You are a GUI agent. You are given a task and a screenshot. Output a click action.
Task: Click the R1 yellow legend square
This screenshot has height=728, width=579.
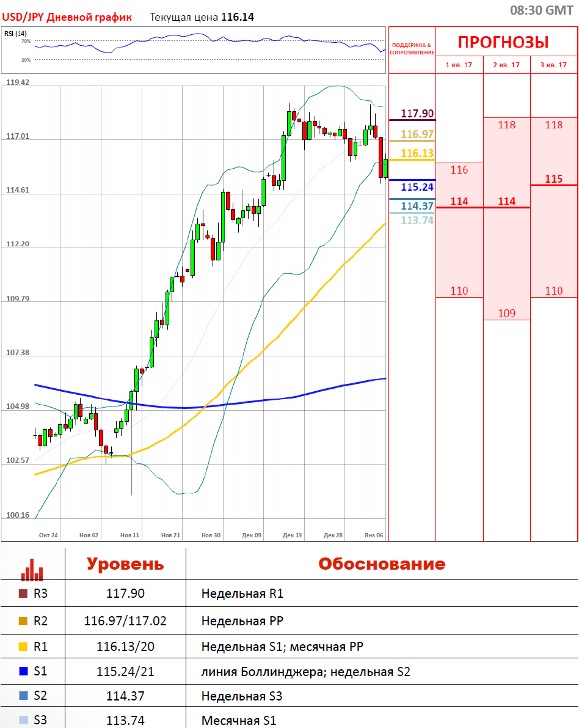tap(23, 647)
